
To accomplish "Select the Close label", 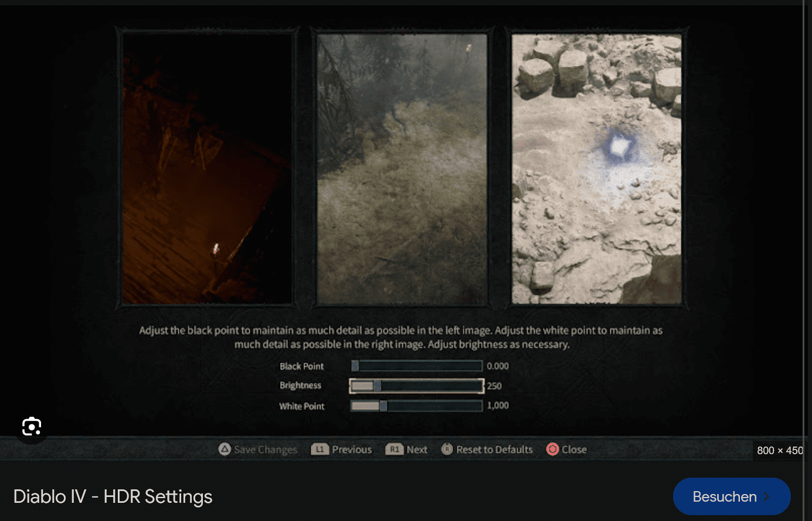I will tap(574, 450).
